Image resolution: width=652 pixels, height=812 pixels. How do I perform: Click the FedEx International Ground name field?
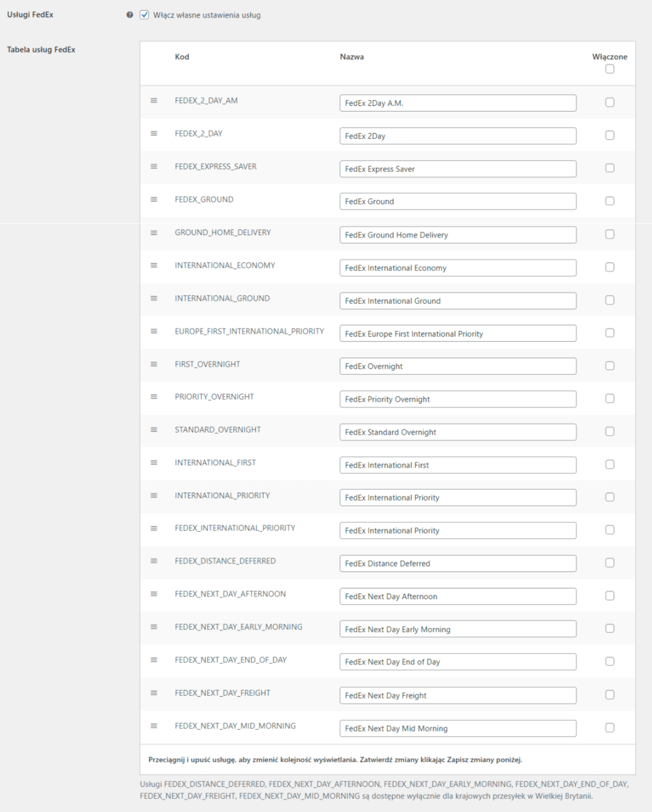[x=458, y=301]
